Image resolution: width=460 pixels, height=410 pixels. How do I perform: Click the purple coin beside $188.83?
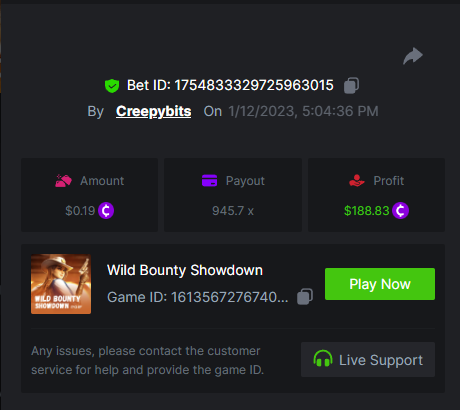tap(400, 211)
